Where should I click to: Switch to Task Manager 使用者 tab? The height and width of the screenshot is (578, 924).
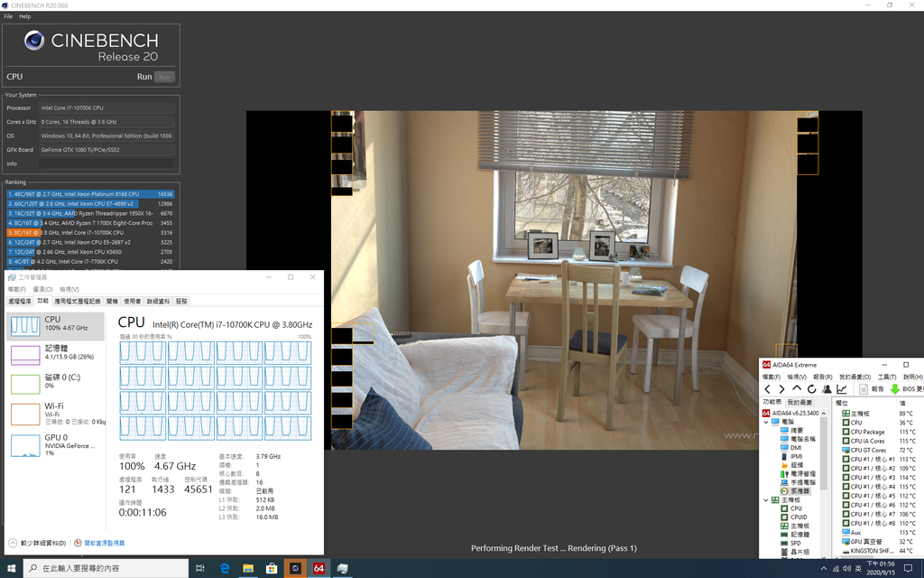[x=133, y=302]
